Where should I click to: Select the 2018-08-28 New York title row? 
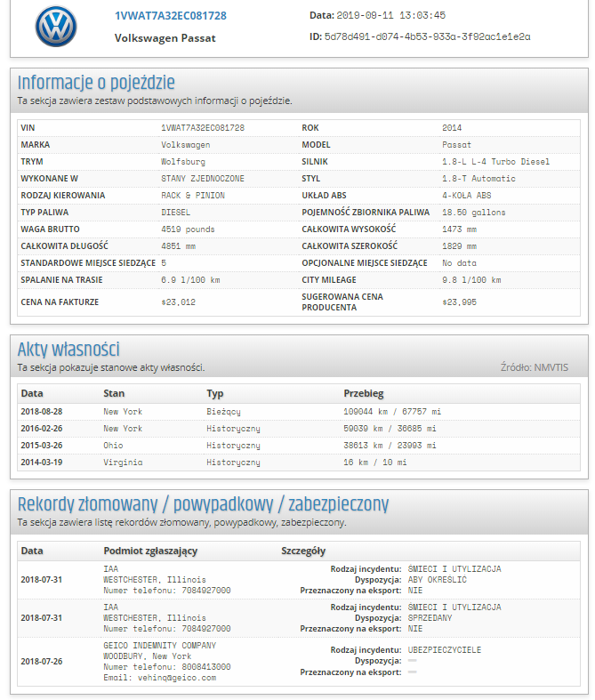(299, 412)
